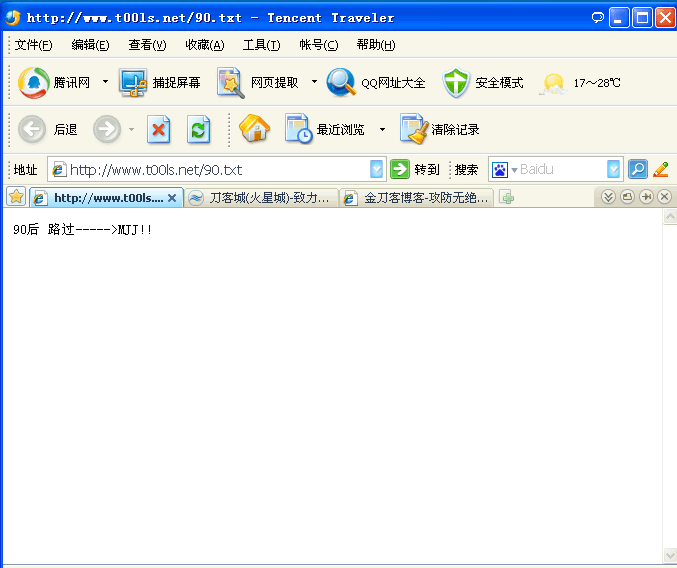Go back with the 后退 arrow button
Viewport: 677px width, 568px height.
[32, 129]
